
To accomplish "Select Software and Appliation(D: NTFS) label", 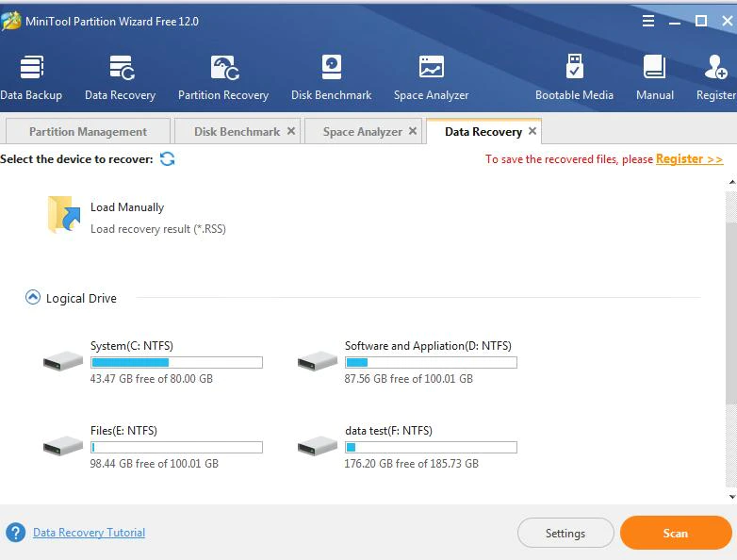I will coord(428,346).
